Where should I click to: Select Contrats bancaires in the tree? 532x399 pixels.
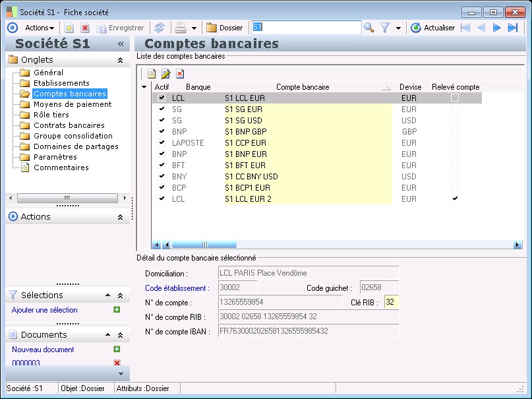click(69, 125)
